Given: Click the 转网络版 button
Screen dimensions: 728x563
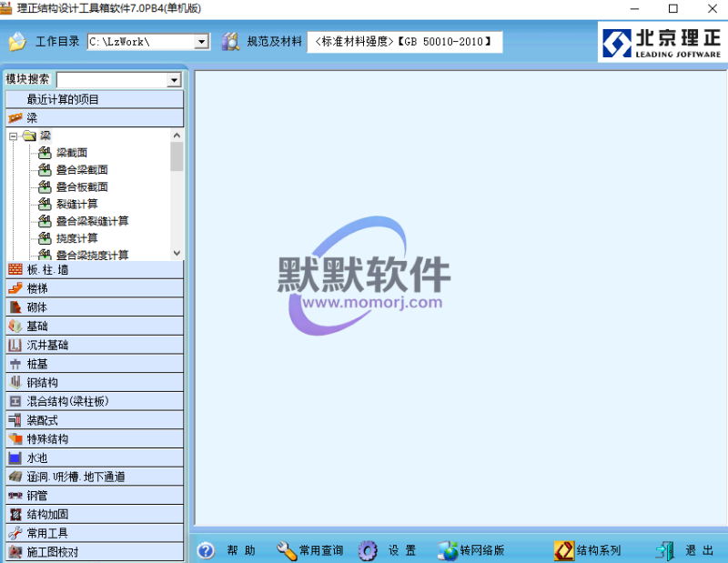Looking at the screenshot, I should click(471, 550).
